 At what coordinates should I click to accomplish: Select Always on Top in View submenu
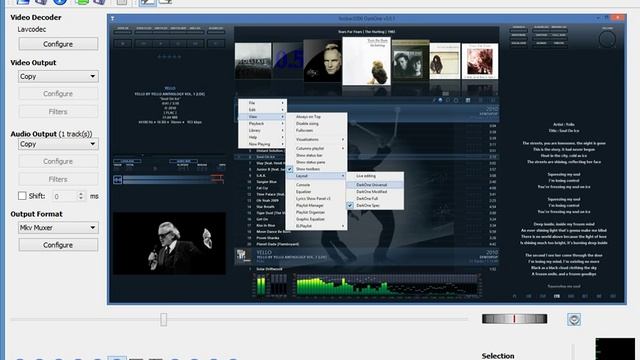pyautogui.click(x=316, y=117)
